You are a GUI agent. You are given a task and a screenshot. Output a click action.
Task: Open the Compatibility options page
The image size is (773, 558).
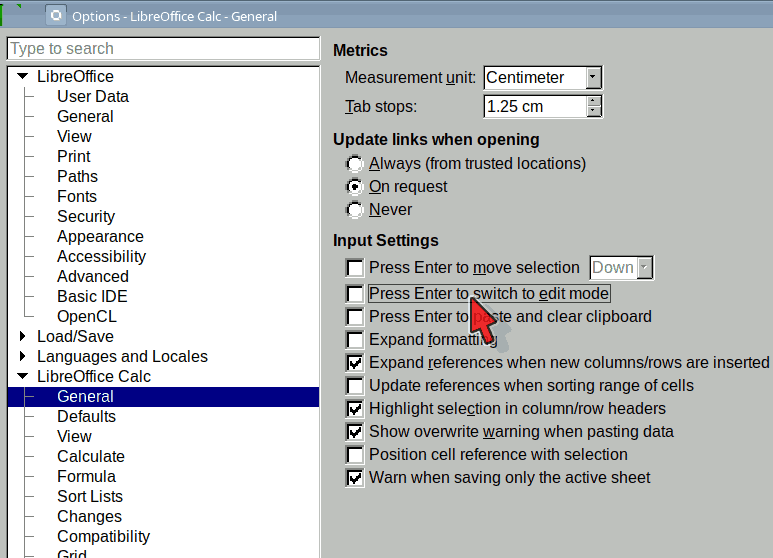click(x=104, y=536)
